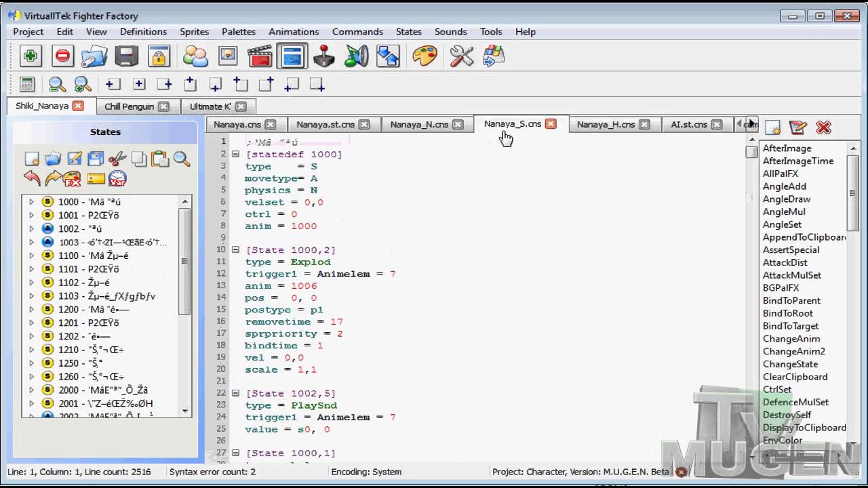Click the copy pages icon in States panel
Screen dimensions: 868x488
point(139,159)
